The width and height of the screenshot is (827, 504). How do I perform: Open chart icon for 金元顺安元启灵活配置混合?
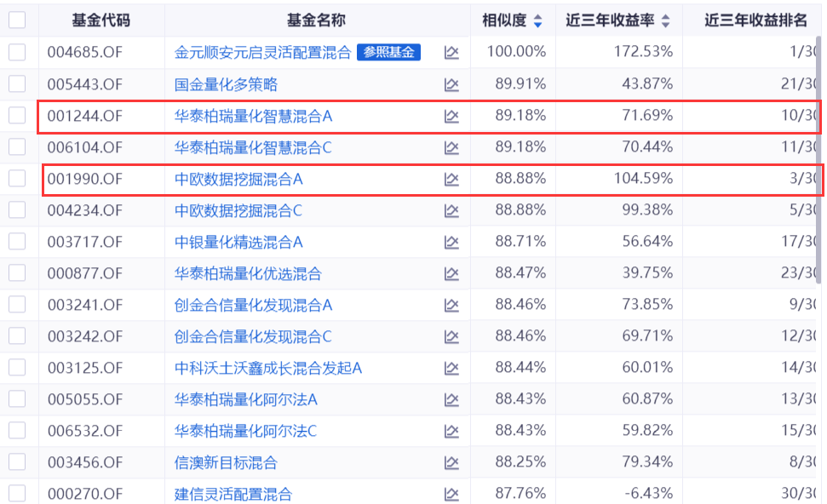click(x=451, y=53)
